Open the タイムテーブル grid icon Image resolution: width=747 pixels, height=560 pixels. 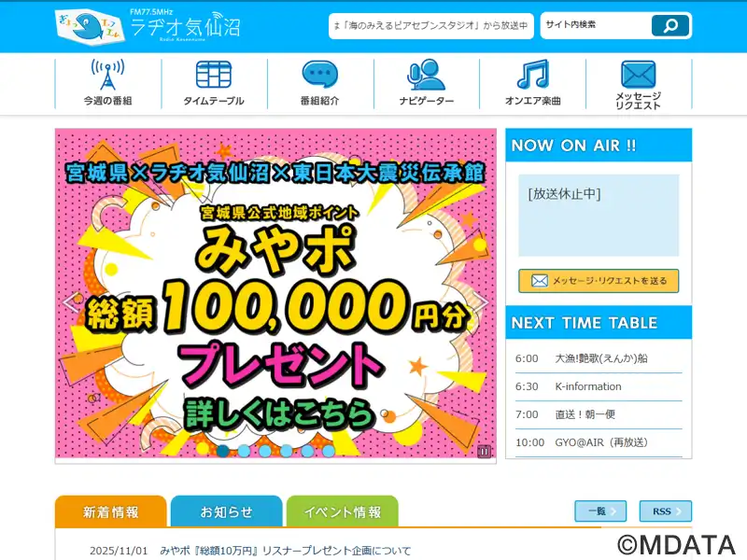[x=214, y=75]
